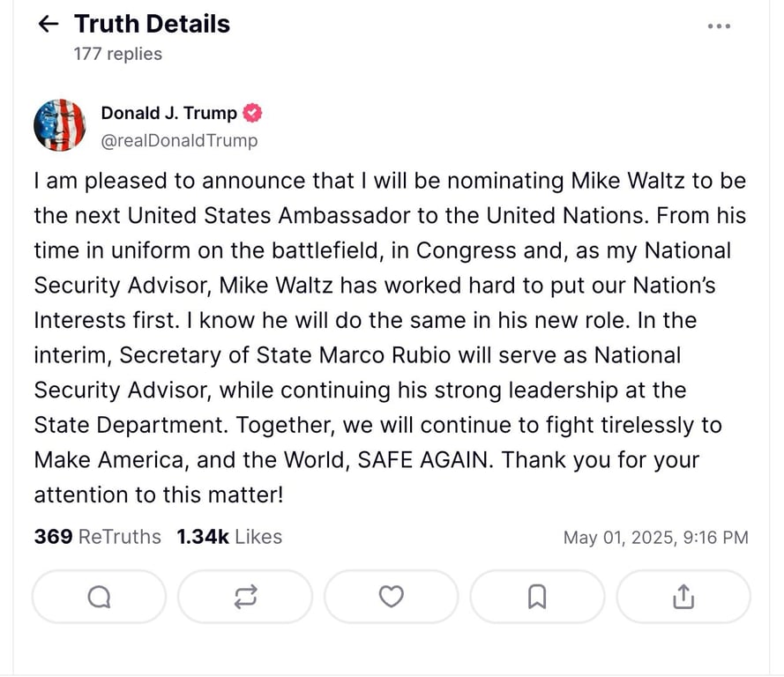Visit the @realDonaldTrump handle
The height and width of the screenshot is (677, 784).
tap(180, 140)
